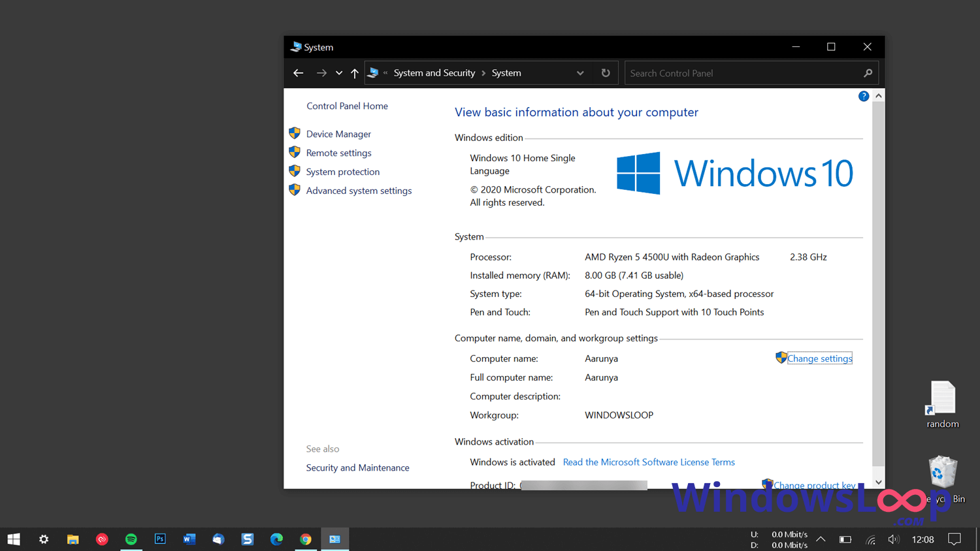Expand the recent pages chevron next to forward arrow

pos(338,72)
